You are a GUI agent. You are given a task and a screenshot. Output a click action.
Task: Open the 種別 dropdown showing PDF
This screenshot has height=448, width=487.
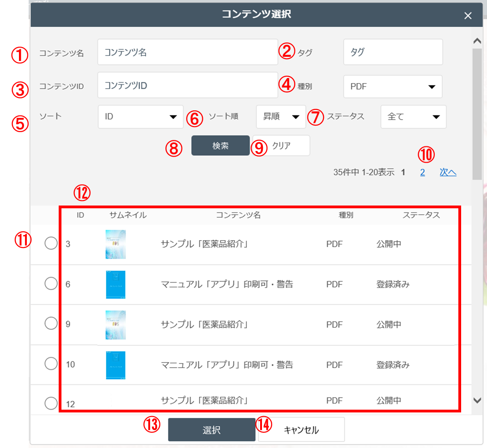click(x=393, y=87)
